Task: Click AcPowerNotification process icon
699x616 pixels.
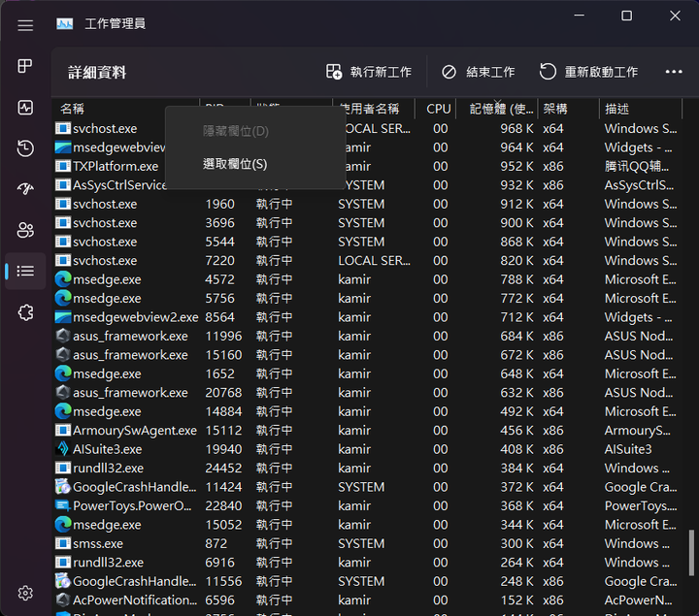Action: point(63,600)
